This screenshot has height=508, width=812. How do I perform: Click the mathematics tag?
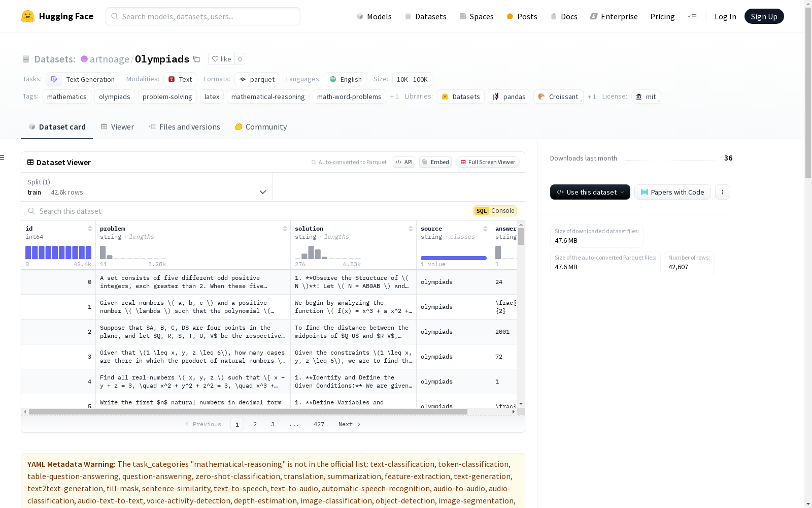[x=67, y=97]
